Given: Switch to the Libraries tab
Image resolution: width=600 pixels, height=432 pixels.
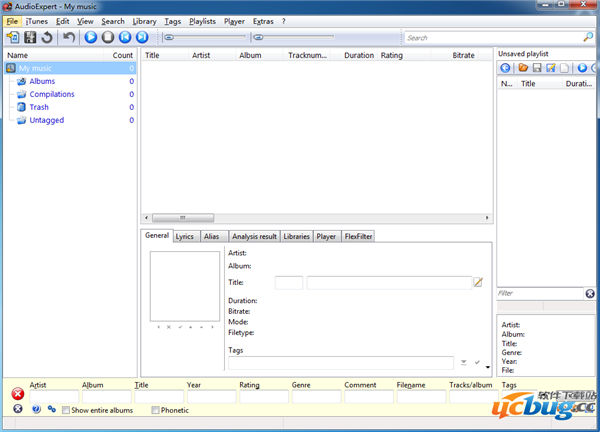Looking at the screenshot, I should pyautogui.click(x=297, y=236).
